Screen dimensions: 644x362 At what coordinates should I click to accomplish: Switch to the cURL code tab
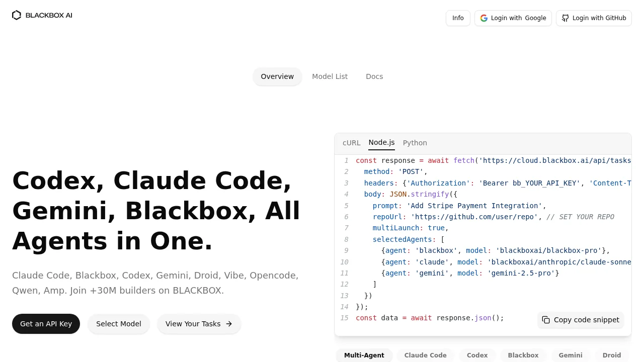351,143
